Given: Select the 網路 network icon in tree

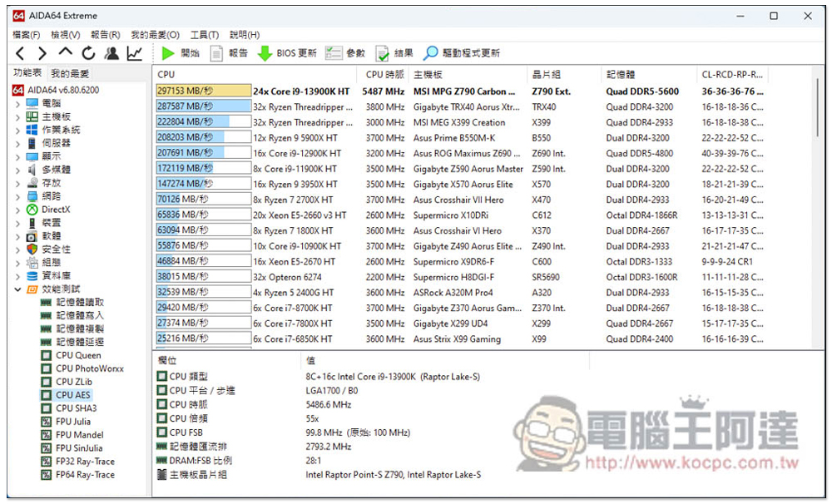Looking at the screenshot, I should [x=32, y=196].
